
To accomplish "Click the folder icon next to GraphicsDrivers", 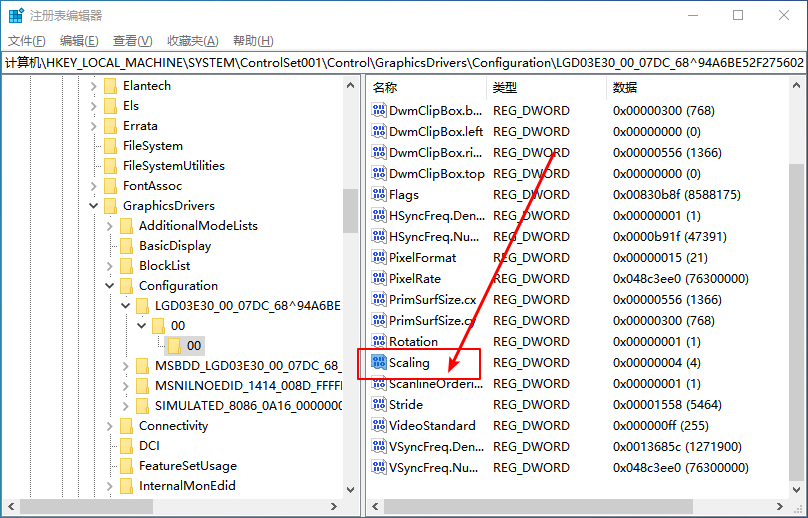I will coord(110,206).
